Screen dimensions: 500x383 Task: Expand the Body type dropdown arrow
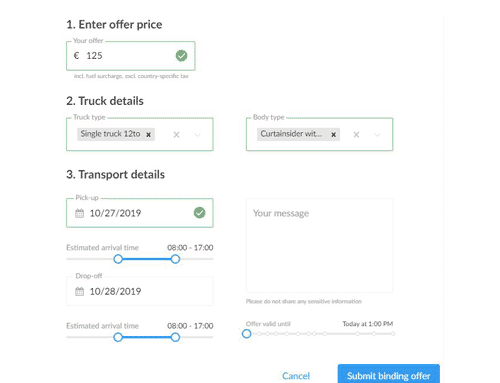pos(377,135)
